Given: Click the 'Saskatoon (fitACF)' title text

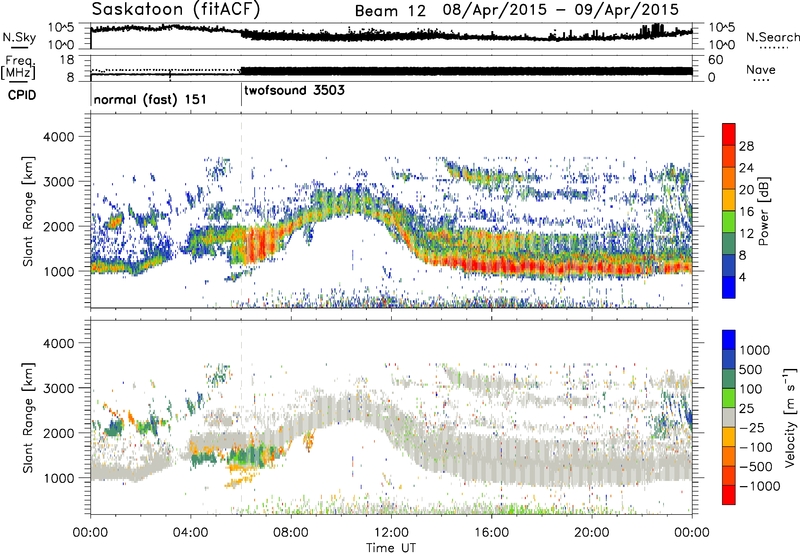Looking at the screenshot, I should click(x=176, y=9).
